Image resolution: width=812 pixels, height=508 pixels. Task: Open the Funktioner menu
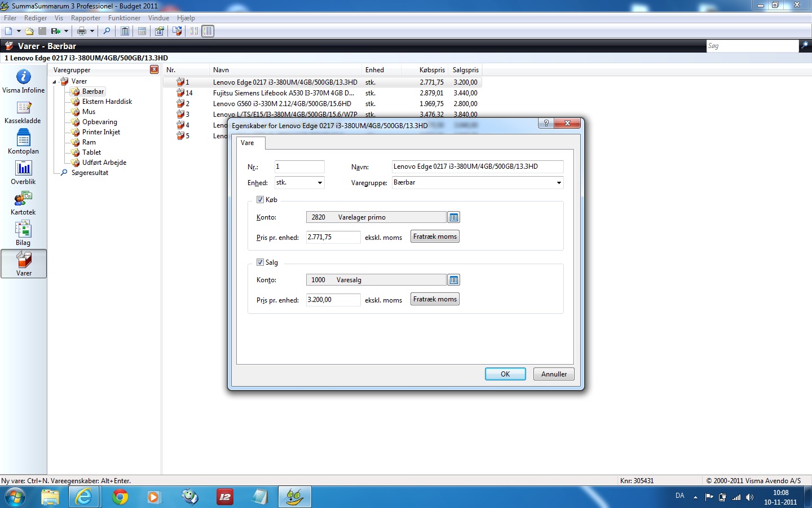[124, 18]
